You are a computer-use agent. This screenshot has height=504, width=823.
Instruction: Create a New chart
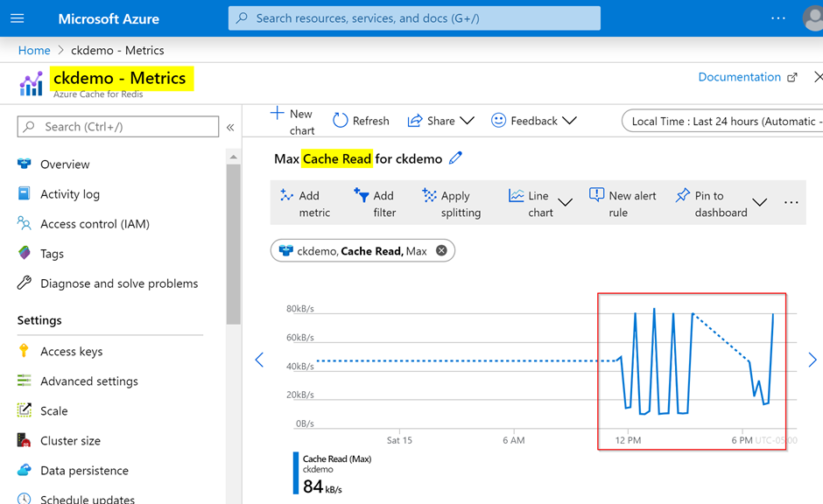[x=292, y=121]
